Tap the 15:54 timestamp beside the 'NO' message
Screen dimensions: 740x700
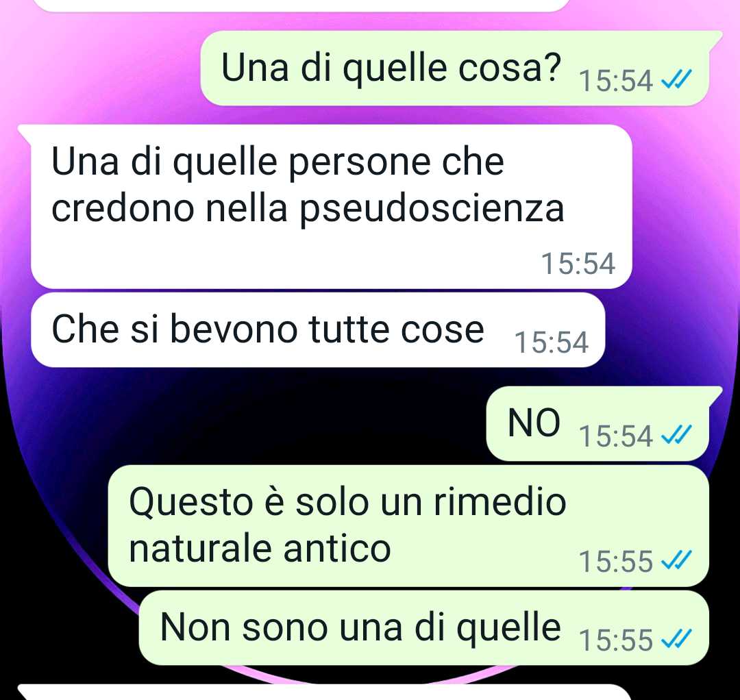click(616, 436)
